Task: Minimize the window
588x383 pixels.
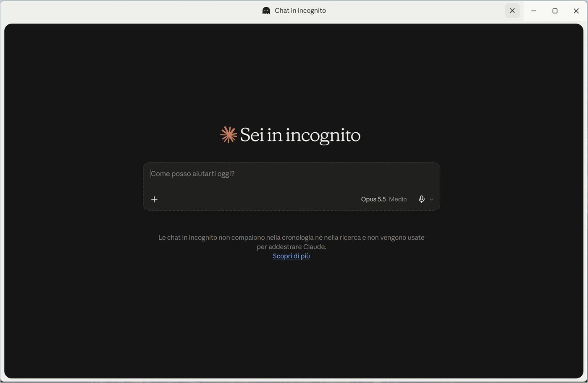Action: [x=534, y=11]
